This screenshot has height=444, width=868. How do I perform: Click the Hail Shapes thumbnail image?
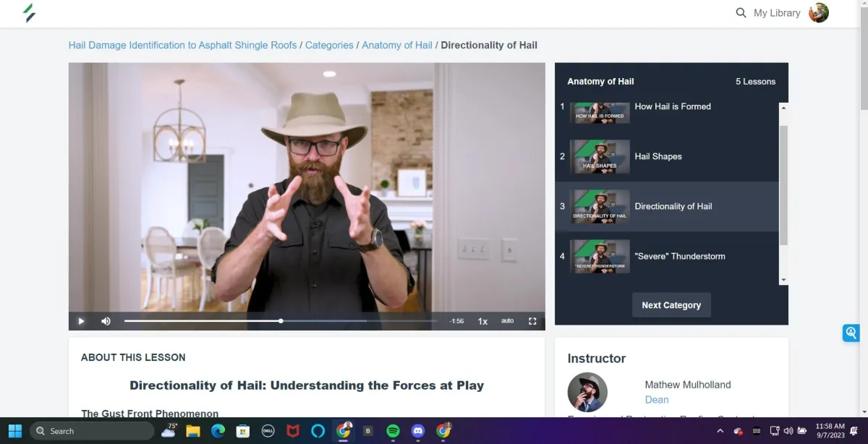600,156
